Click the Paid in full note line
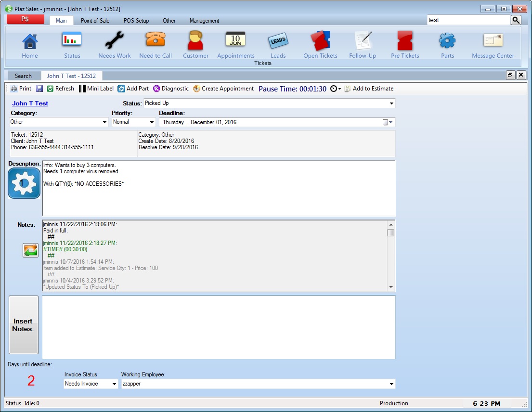Viewport: 532px width, 412px height. [56, 231]
